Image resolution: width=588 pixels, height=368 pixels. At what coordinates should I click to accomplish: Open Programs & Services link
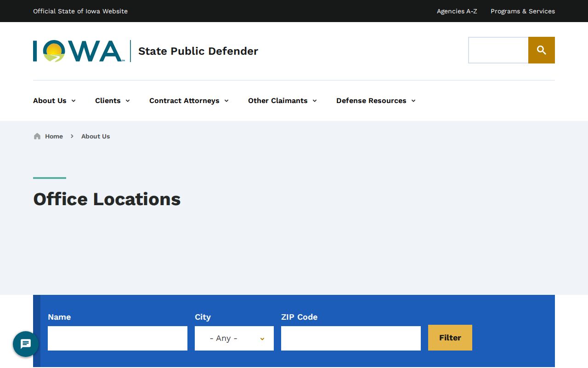[x=523, y=11]
